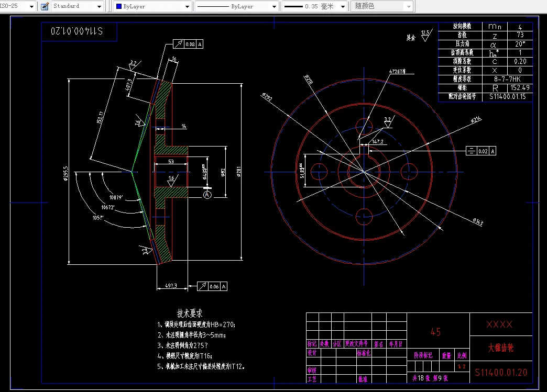This screenshot has height=392, width=547.
Task: Select technical requirement line 1 about HB=270
Action: point(196,325)
